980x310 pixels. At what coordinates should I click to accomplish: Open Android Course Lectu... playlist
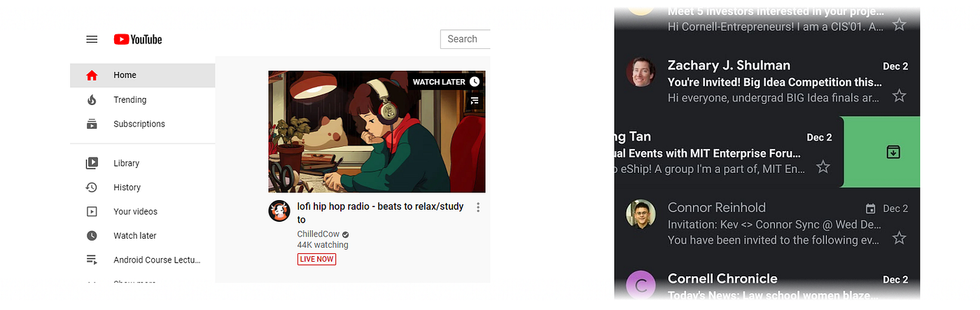tap(143, 260)
